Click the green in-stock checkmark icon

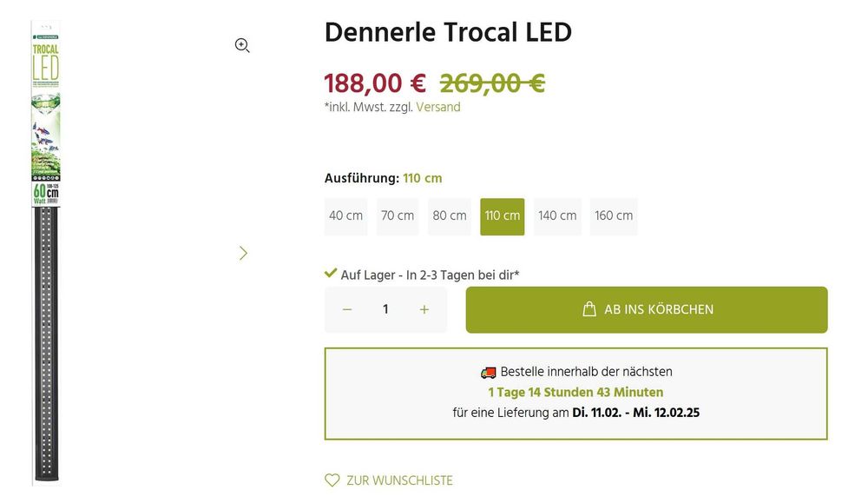pyautogui.click(x=331, y=274)
